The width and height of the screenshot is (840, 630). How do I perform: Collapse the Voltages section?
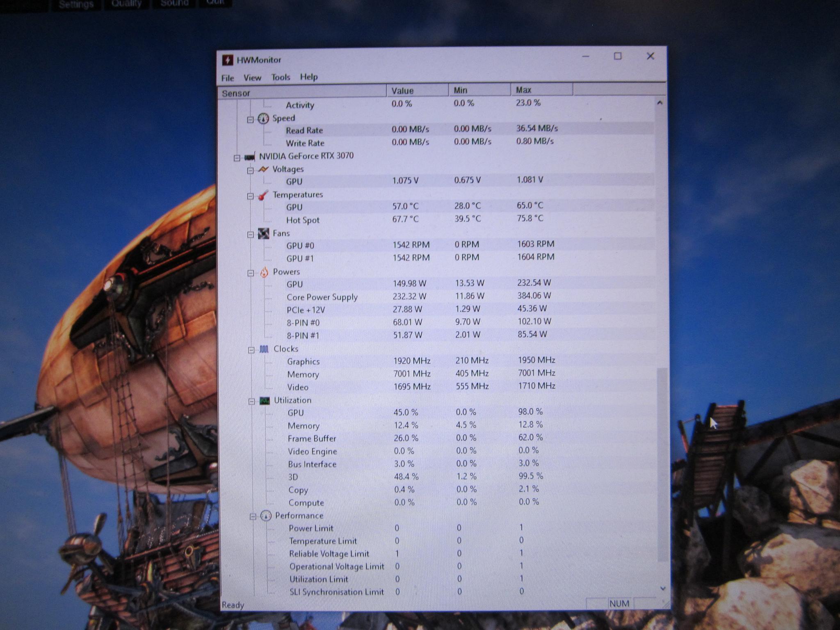(250, 171)
